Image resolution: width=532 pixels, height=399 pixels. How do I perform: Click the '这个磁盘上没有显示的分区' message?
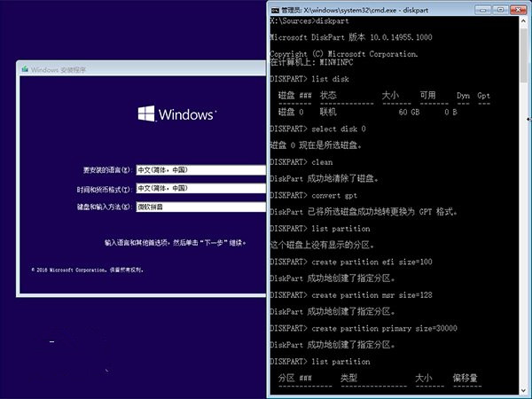(x=322, y=245)
